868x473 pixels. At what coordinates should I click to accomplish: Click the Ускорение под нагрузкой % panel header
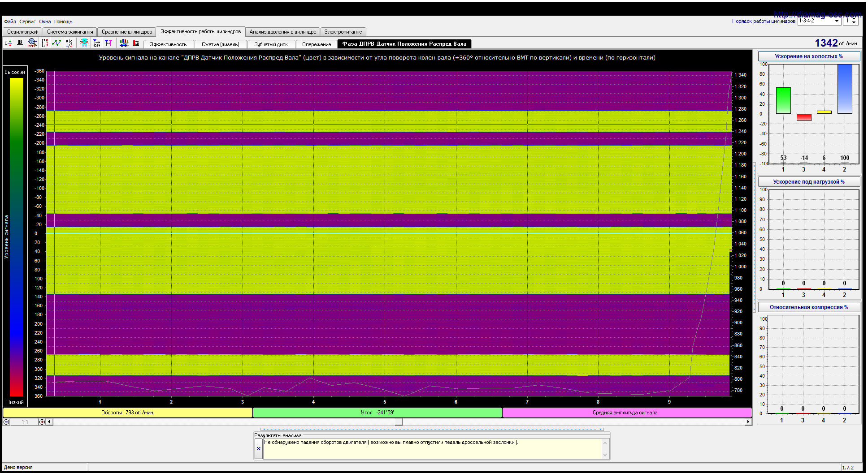point(809,182)
